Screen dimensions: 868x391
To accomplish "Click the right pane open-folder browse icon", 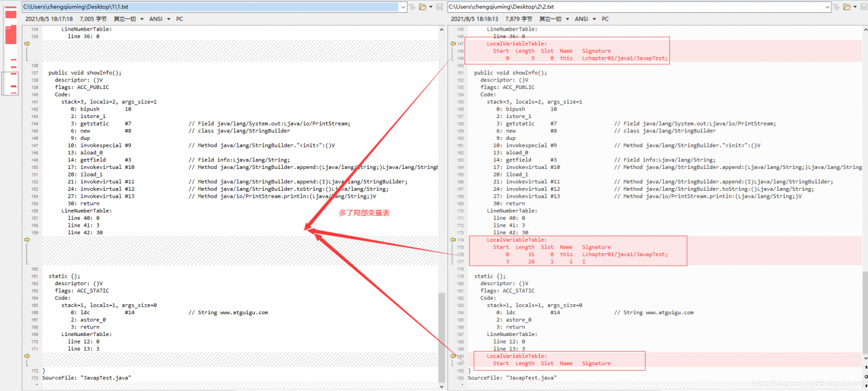I will click(x=846, y=7).
